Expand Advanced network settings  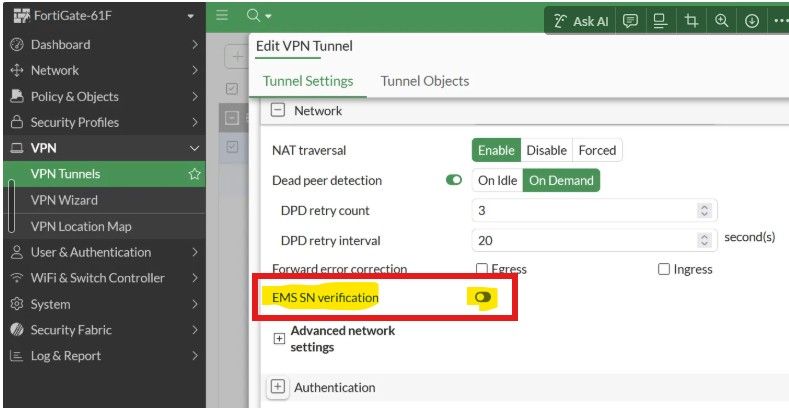click(x=279, y=339)
